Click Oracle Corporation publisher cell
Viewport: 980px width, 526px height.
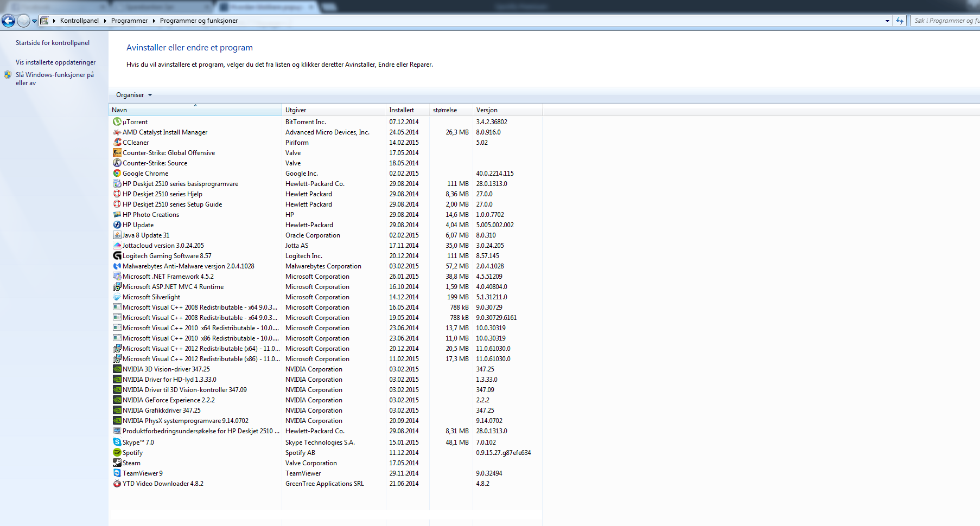[x=313, y=235]
